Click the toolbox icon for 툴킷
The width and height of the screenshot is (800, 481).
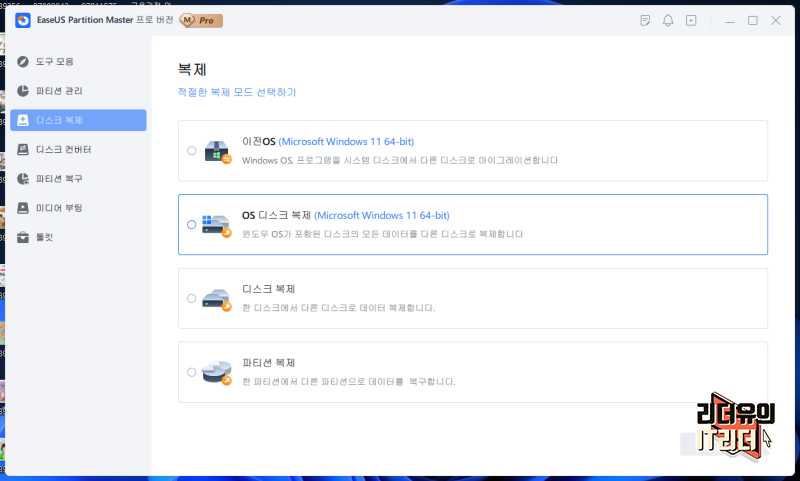[23, 237]
